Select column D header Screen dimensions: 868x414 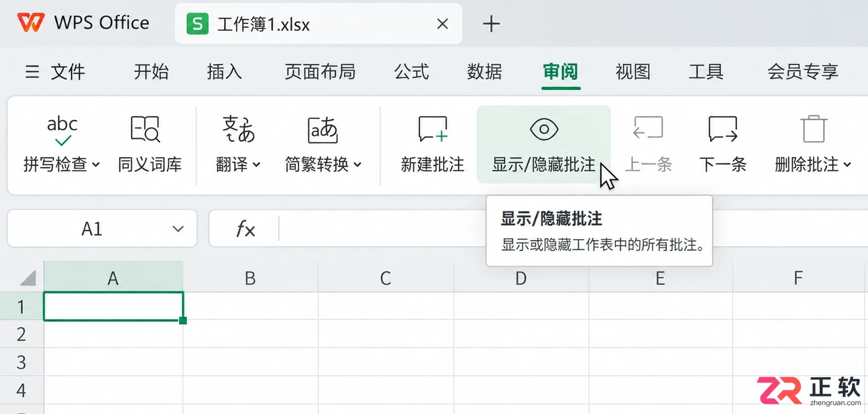tap(521, 277)
